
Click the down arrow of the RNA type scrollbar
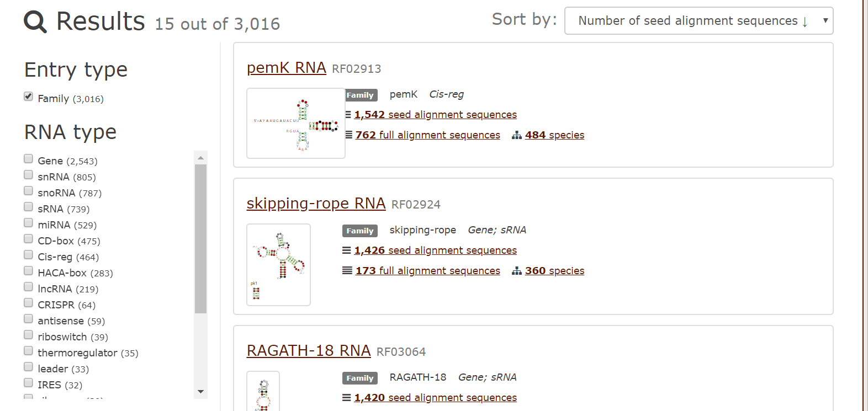click(200, 392)
